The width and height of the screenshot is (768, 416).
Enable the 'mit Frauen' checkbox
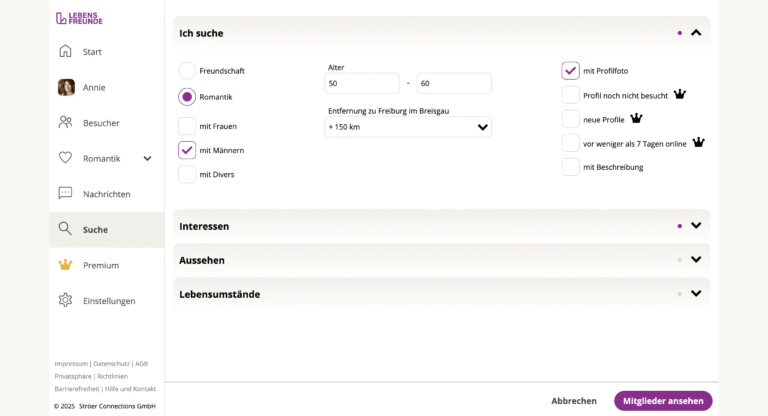pos(187,126)
